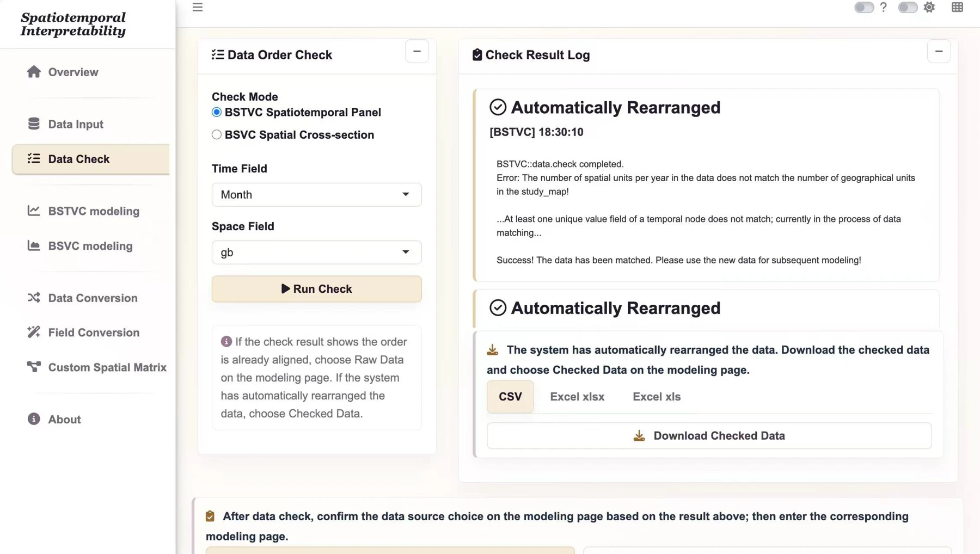
Task: Open BSTVC modeling page
Action: click(x=90, y=211)
